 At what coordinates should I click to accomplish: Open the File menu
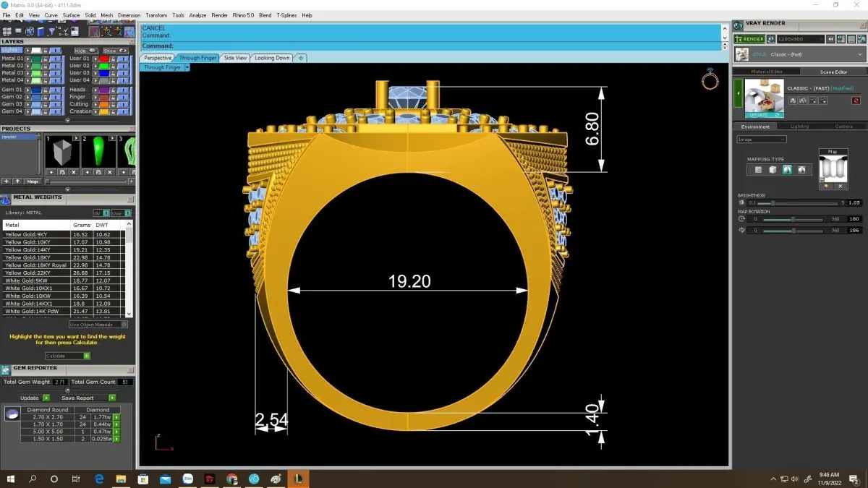click(x=7, y=15)
